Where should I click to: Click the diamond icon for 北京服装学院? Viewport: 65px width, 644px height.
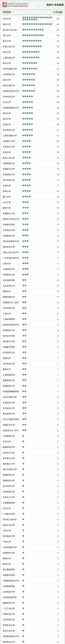tap(23, 586)
